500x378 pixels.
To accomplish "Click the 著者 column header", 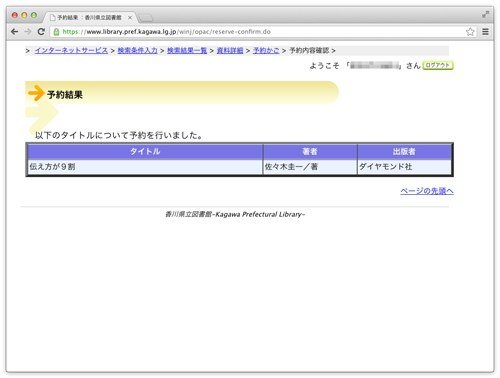I will [x=310, y=152].
